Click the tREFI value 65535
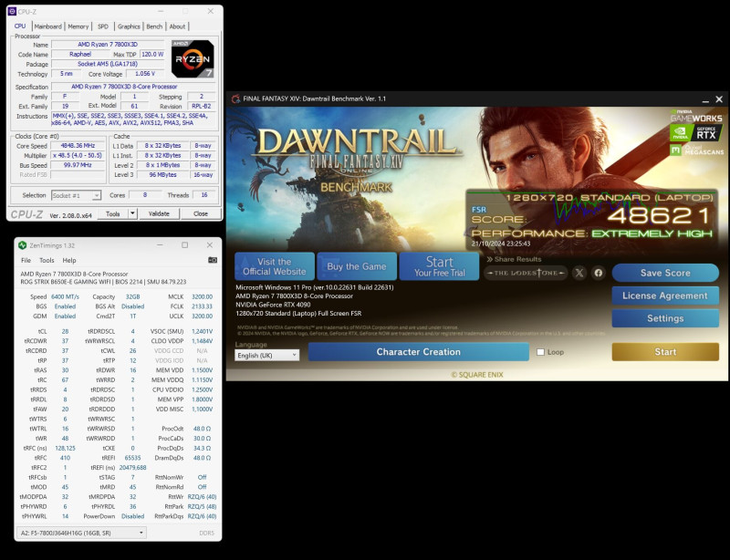This screenshot has height=560, width=730. [x=132, y=458]
